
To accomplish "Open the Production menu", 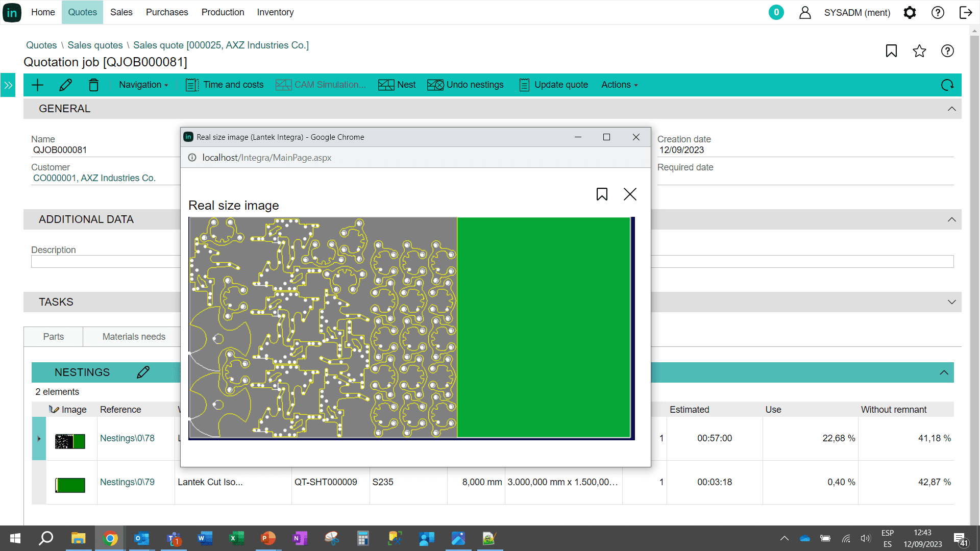I will pos(223,12).
